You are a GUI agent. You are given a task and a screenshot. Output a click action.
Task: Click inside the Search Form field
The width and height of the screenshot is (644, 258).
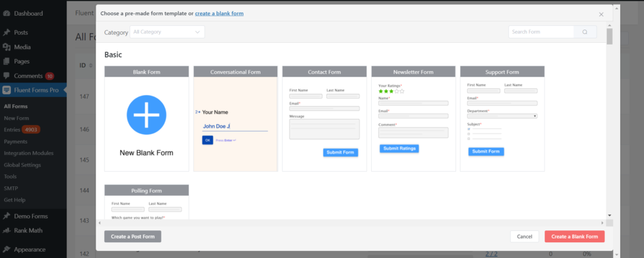tap(541, 32)
